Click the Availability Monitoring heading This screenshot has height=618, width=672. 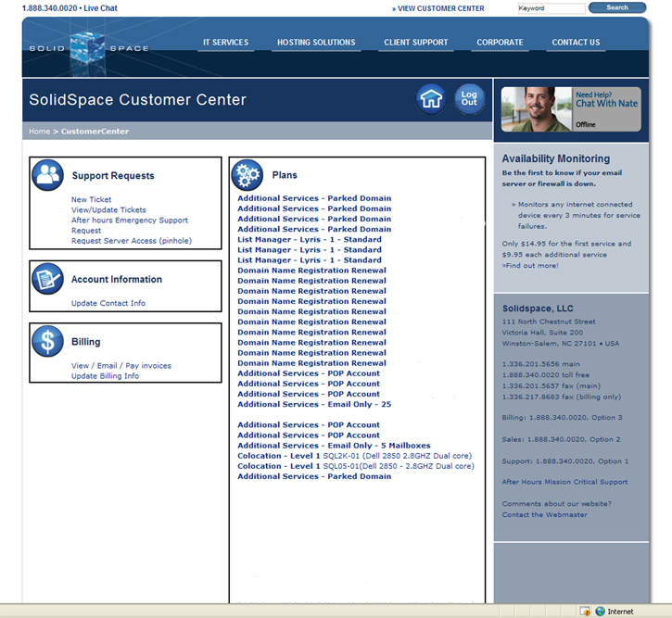click(x=556, y=158)
